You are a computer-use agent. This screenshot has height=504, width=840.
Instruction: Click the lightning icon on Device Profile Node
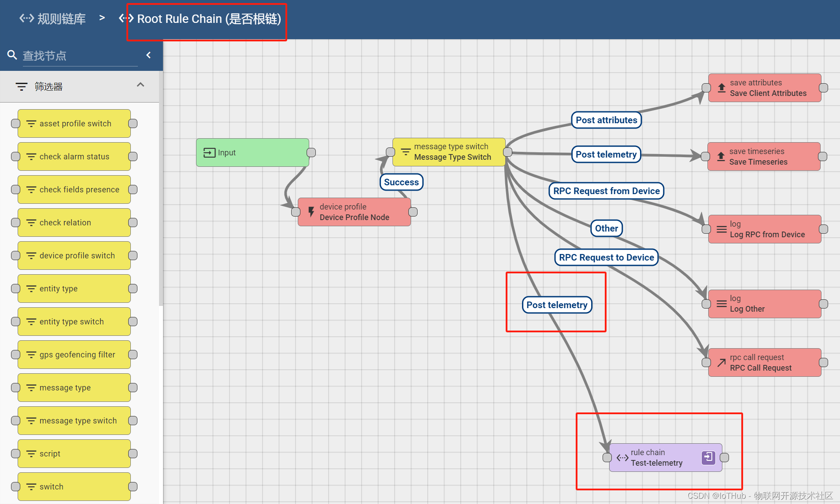(311, 212)
